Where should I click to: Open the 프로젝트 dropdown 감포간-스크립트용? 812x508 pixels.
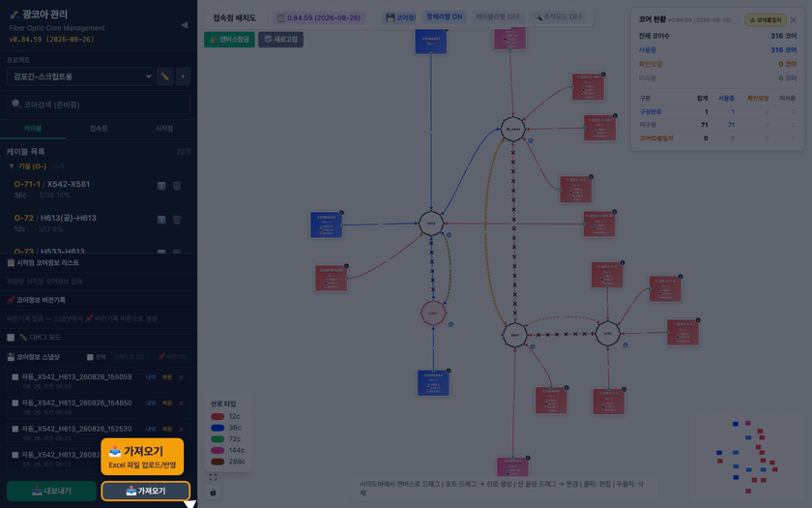pyautogui.click(x=80, y=76)
